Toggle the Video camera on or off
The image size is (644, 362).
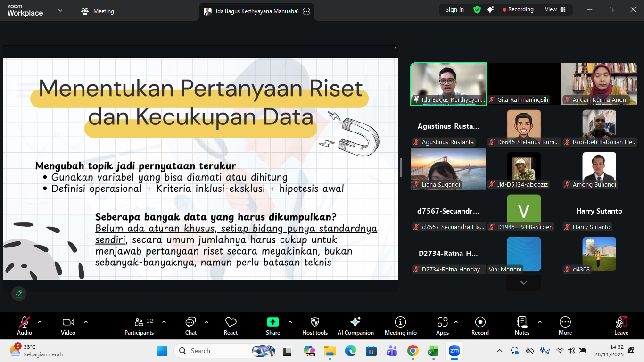[x=68, y=326]
